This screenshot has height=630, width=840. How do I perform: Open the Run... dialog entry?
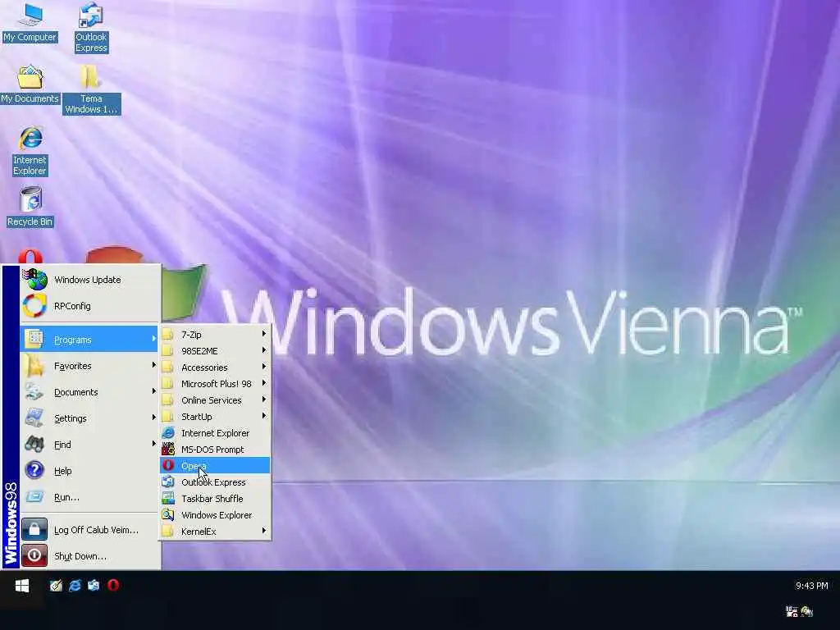tap(90, 497)
